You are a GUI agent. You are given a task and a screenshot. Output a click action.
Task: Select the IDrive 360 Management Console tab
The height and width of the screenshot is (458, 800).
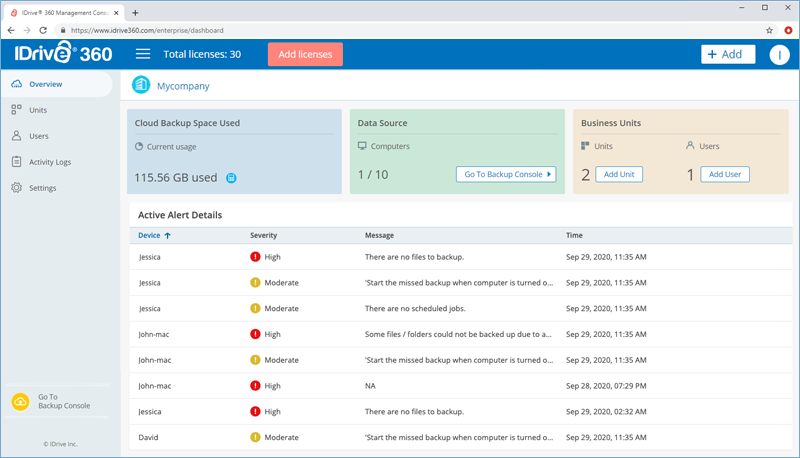[x=64, y=13]
